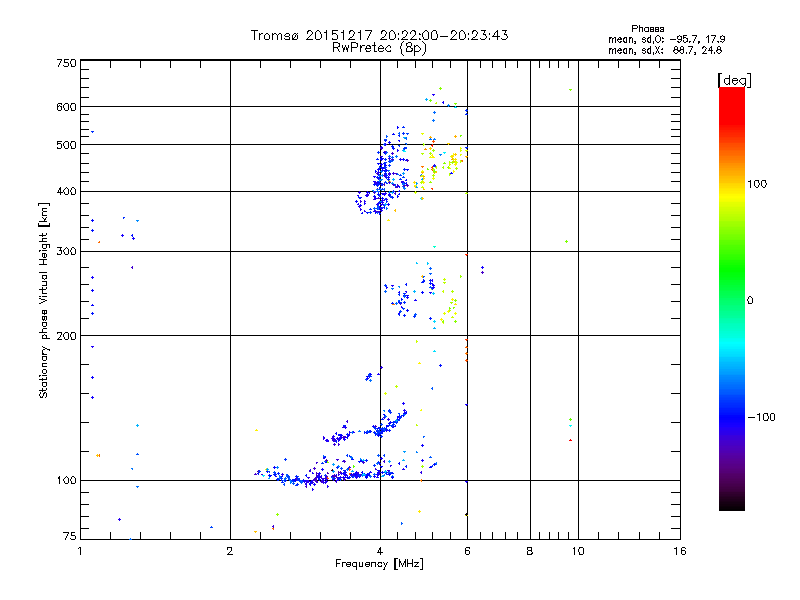Click y-axis tick label "100"
The width and height of the screenshot is (800, 600).
(x=66, y=481)
